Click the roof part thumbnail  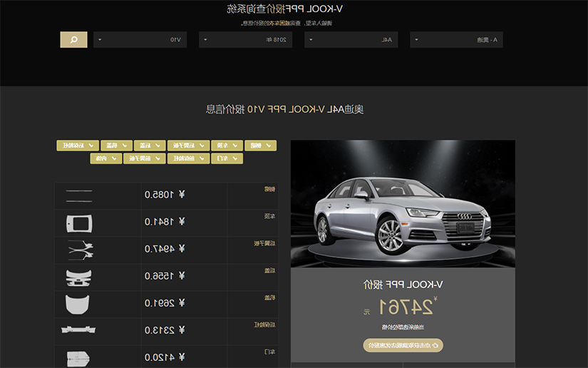click(79, 223)
